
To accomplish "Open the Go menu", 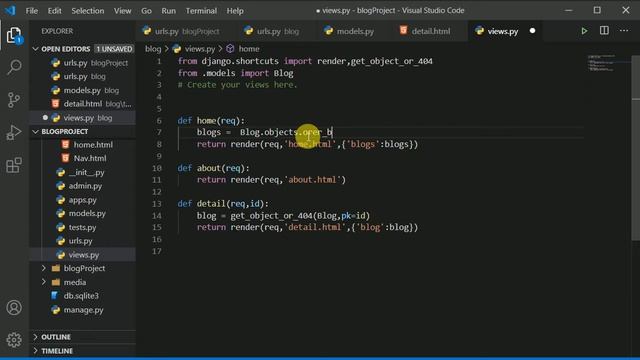I will point(146,11).
